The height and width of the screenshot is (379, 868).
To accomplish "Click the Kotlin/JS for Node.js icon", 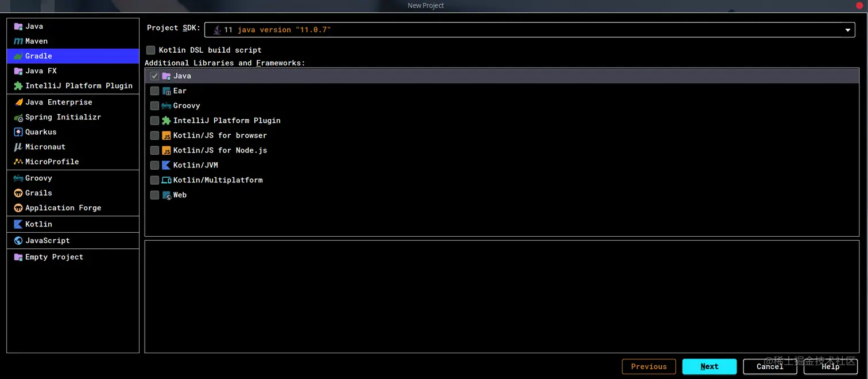I will 166,150.
